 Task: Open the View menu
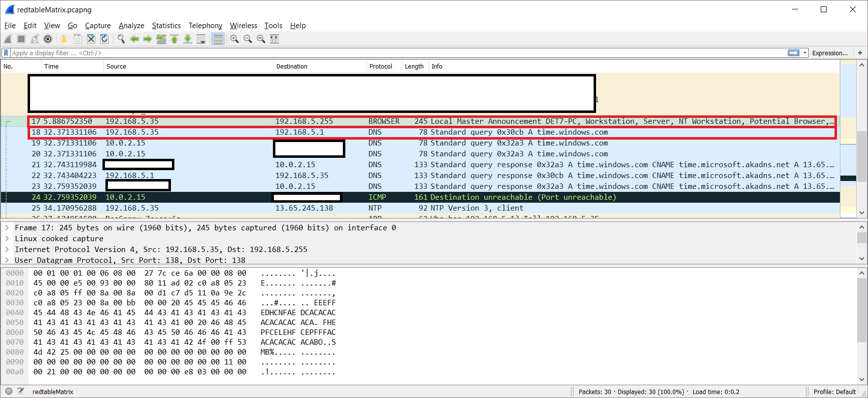click(52, 26)
